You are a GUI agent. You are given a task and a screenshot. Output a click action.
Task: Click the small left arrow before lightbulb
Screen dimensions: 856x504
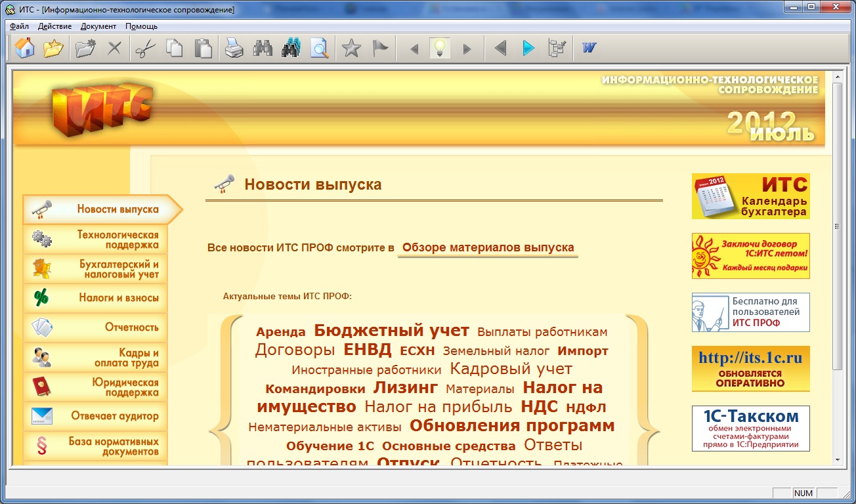414,49
